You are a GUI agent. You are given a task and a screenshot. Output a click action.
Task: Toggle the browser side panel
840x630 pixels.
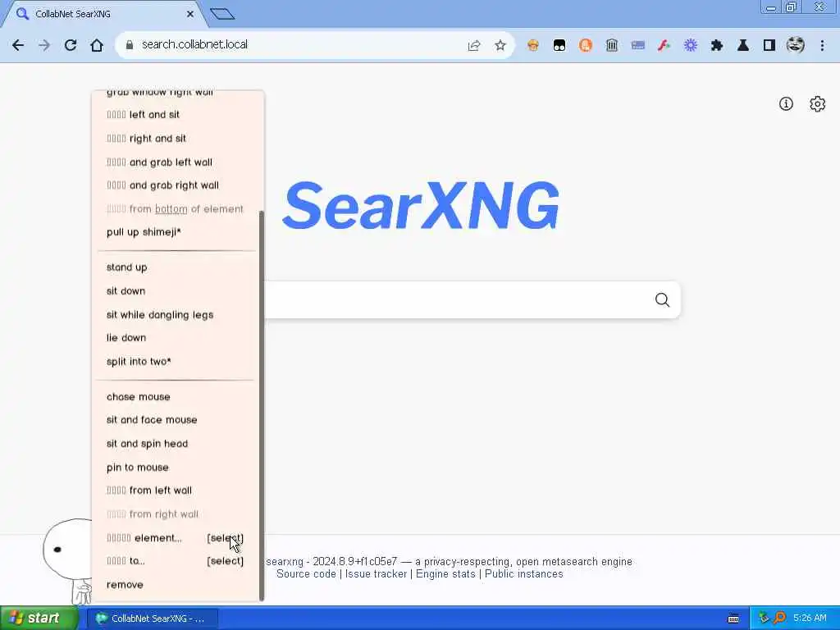click(x=769, y=46)
